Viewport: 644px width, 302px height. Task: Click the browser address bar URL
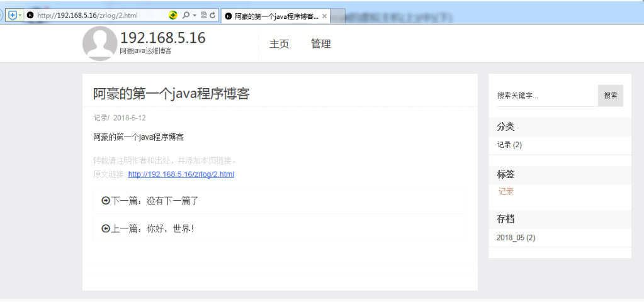94,15
